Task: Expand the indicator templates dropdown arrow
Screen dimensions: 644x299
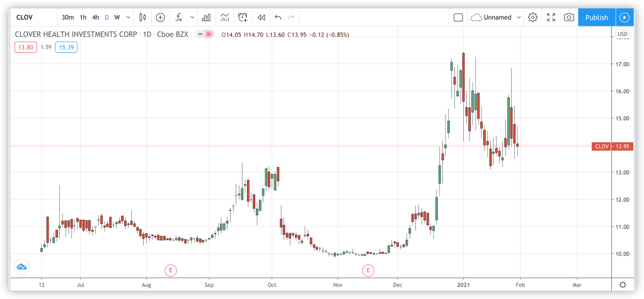Action: [190, 18]
